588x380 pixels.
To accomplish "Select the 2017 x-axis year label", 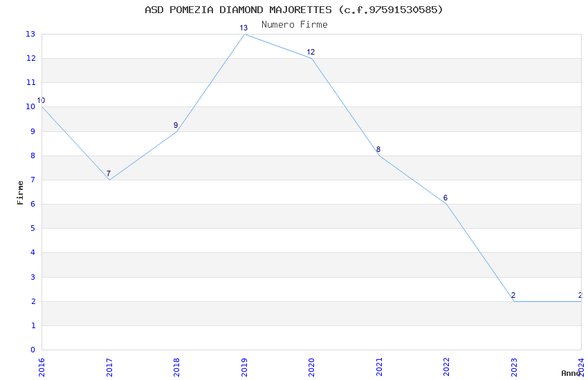I will [x=109, y=368].
